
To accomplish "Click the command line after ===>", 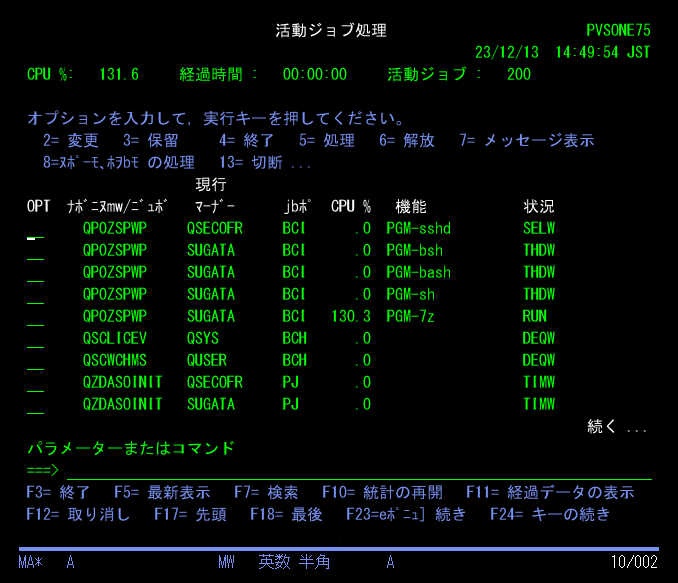I will click(359, 471).
